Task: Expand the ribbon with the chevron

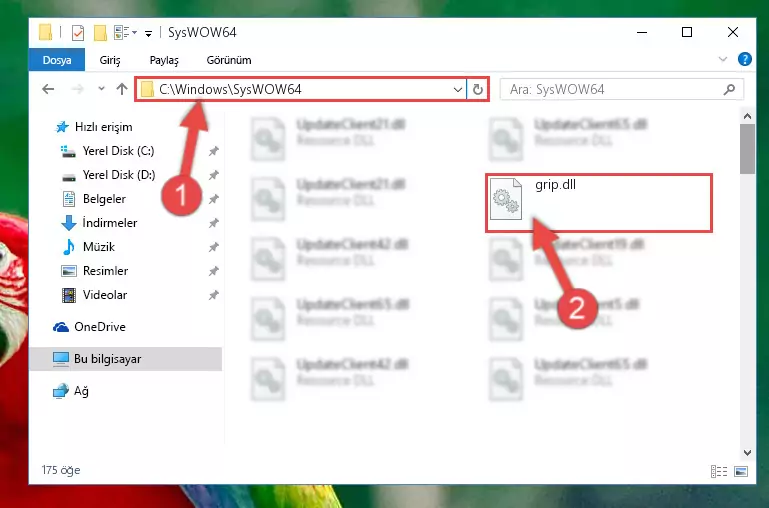Action: coord(722,59)
